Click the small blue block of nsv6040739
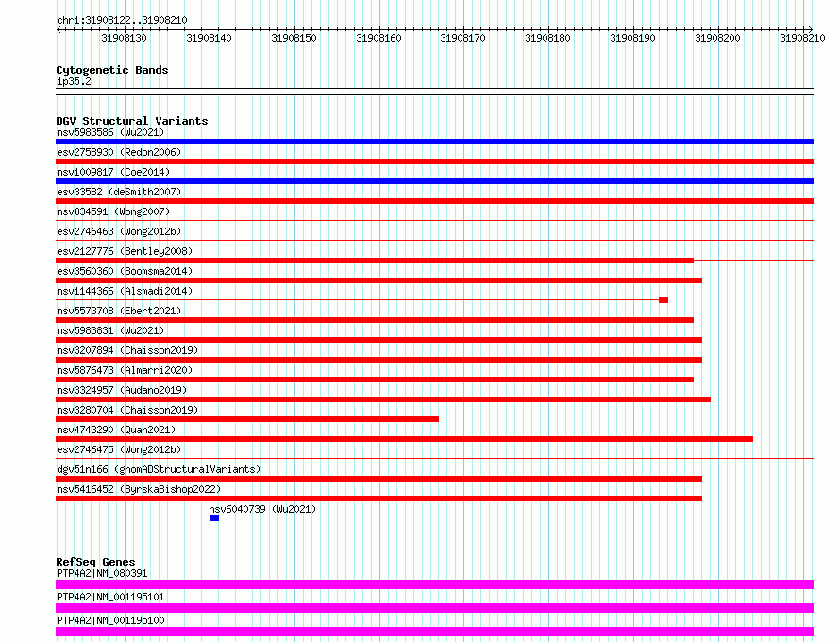The height and width of the screenshot is (642, 840). pyautogui.click(x=214, y=518)
